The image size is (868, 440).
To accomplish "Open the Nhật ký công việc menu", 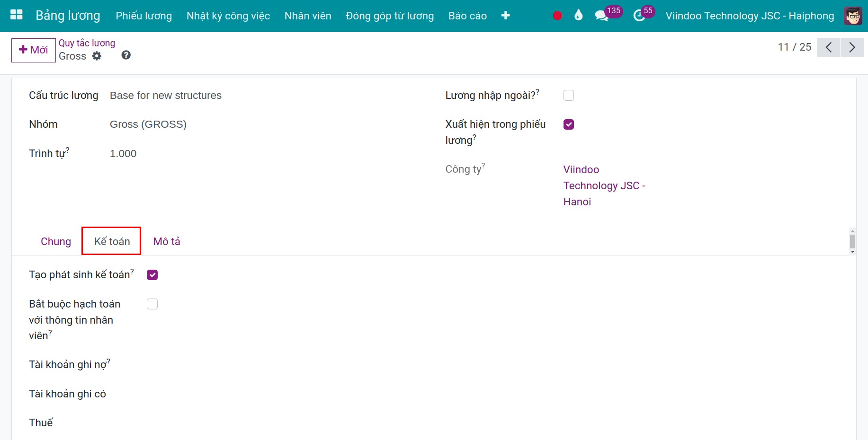I will click(x=228, y=16).
